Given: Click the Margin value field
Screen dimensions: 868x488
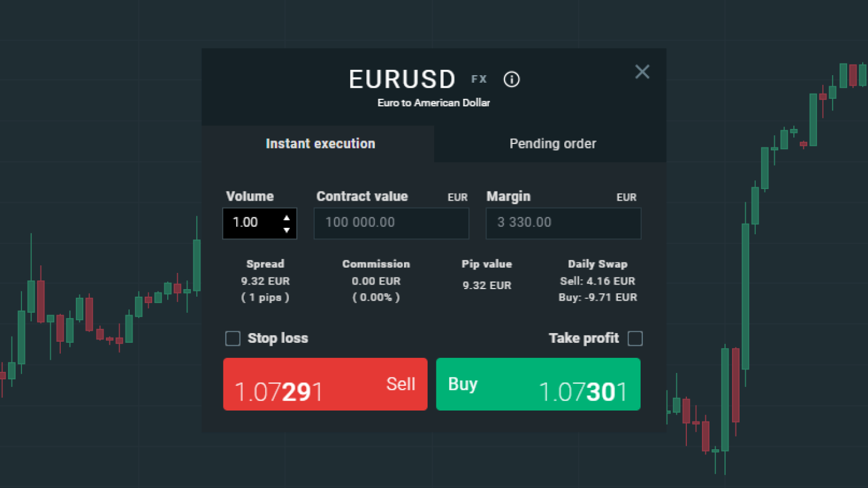Looking at the screenshot, I should 563,223.
